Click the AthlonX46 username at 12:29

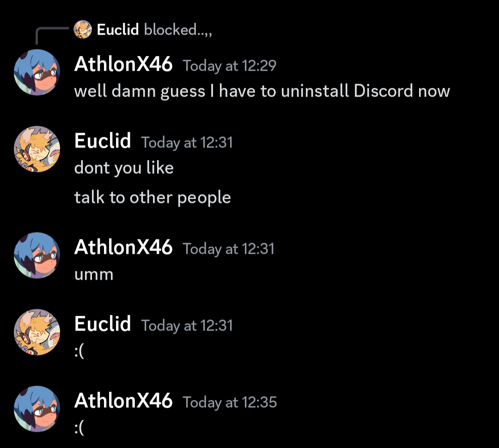123,64
